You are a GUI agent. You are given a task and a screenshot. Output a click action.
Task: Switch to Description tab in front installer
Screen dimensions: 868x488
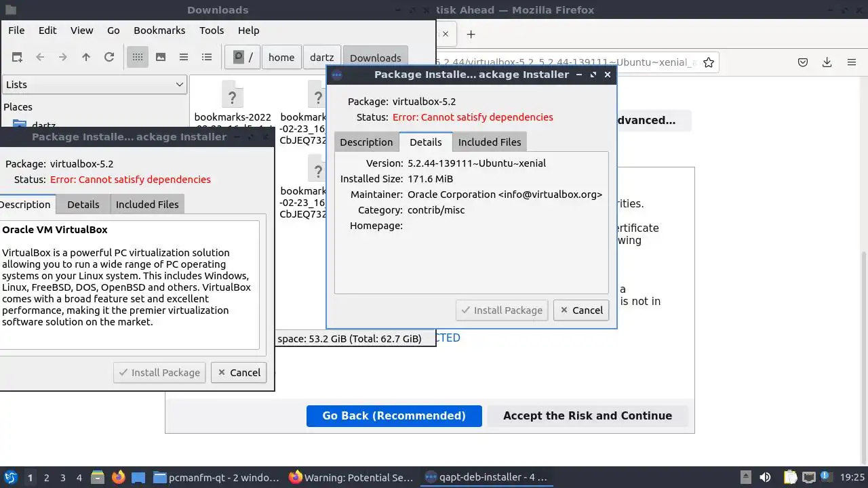366,142
